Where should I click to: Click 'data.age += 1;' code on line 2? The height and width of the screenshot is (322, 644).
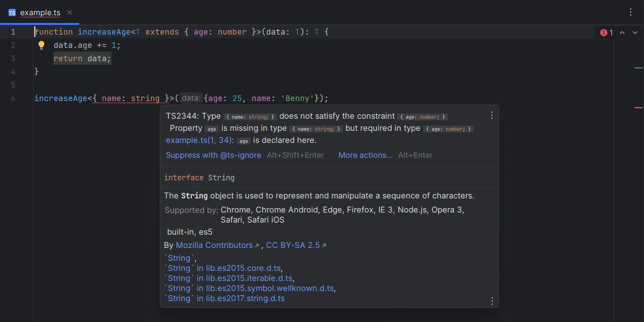87,45
